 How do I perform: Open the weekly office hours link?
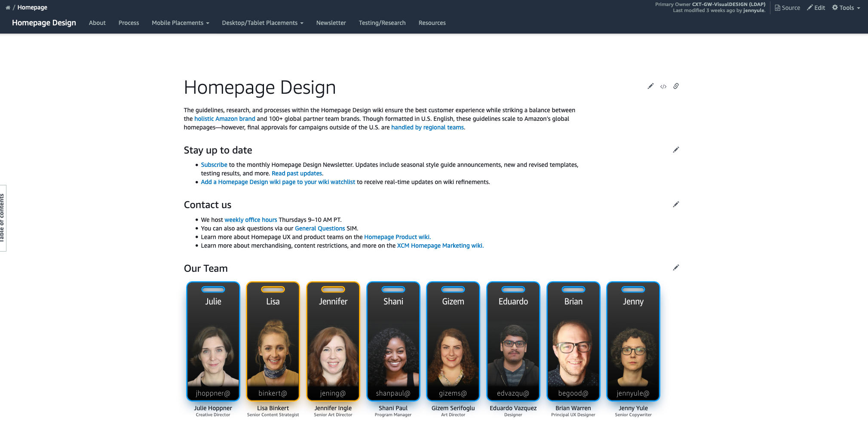tap(251, 220)
